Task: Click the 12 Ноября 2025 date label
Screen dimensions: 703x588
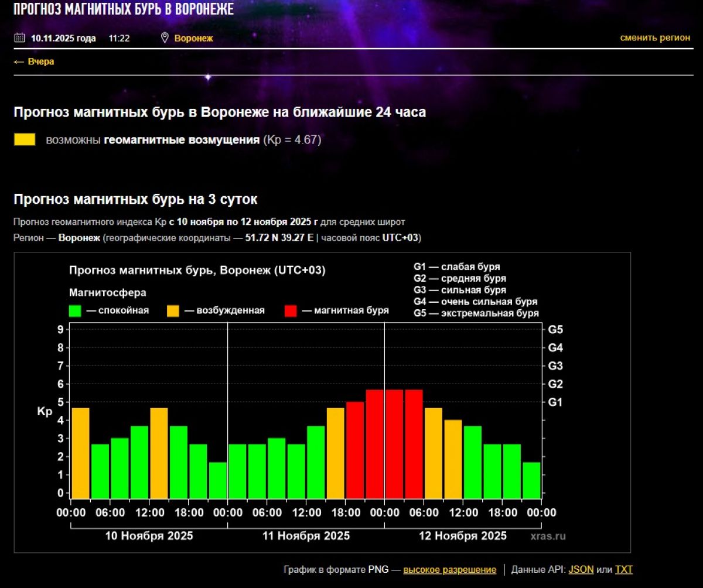Action: coord(463,536)
